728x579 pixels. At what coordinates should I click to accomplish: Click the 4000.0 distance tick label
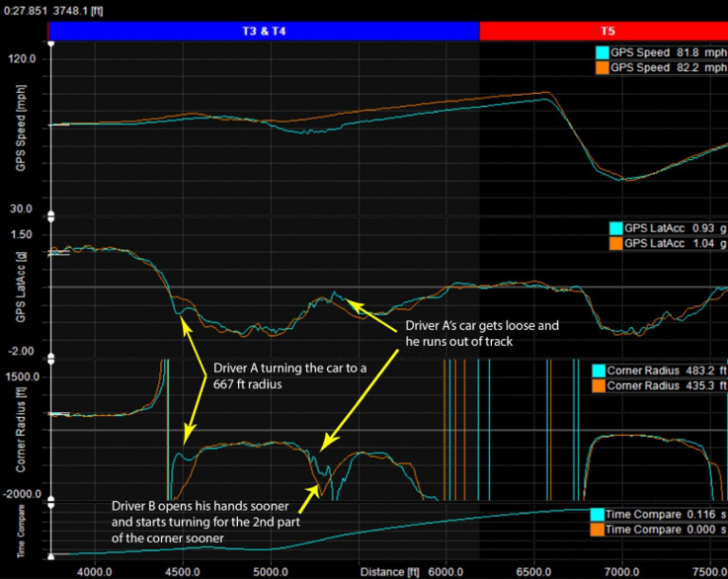[95, 571]
